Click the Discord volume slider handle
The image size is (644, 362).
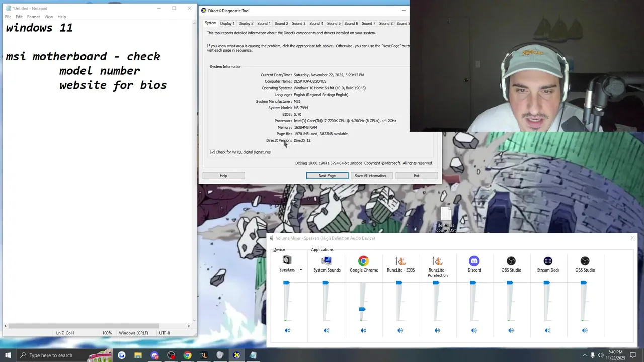pyautogui.click(x=473, y=283)
